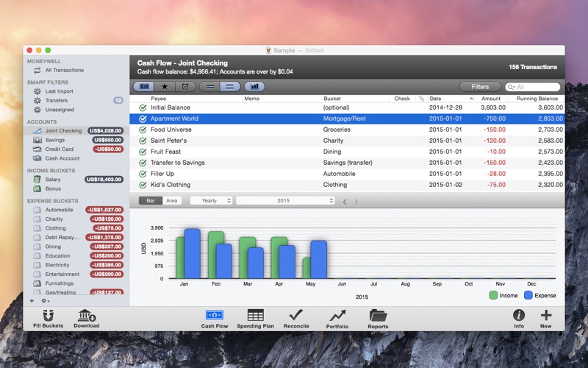Uncheck cleared status for Kid's Clothing

pos(143,185)
